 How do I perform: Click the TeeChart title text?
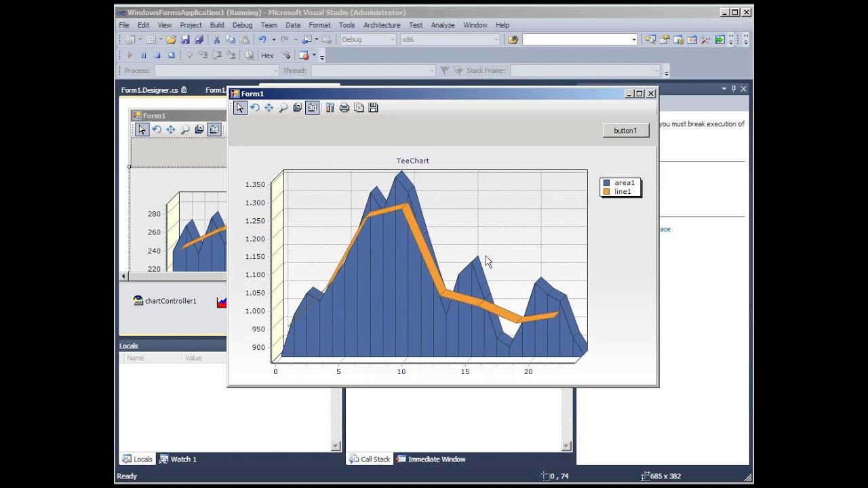coord(412,161)
